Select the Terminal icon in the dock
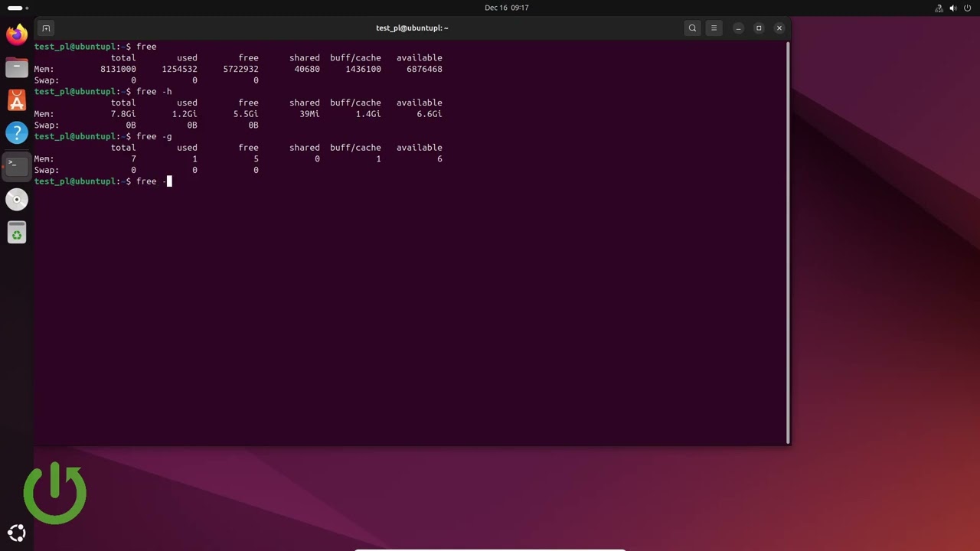The width and height of the screenshot is (980, 551). [16, 166]
